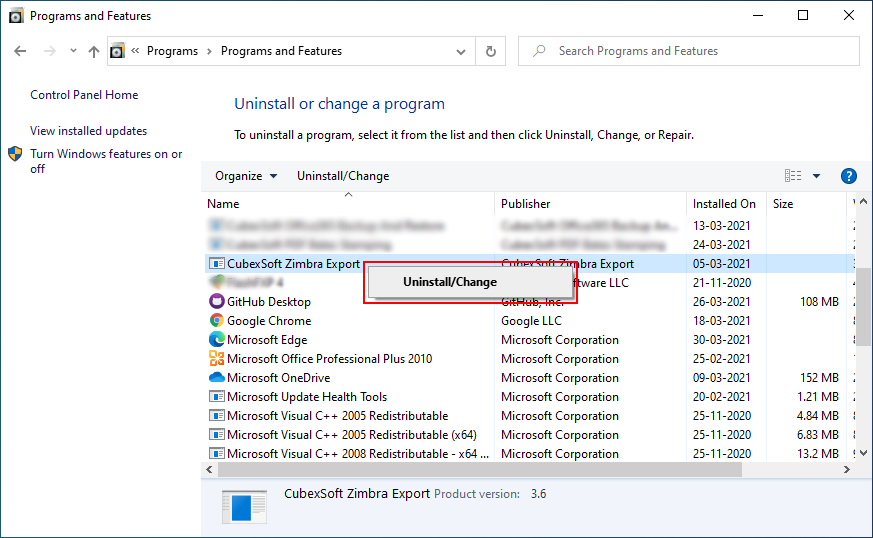
Task: Refresh the Programs and Features list
Action: 491,51
